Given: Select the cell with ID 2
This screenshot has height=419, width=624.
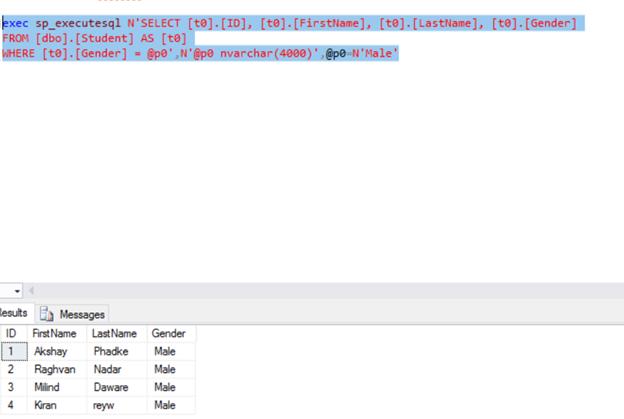Looking at the screenshot, I should [14, 369].
